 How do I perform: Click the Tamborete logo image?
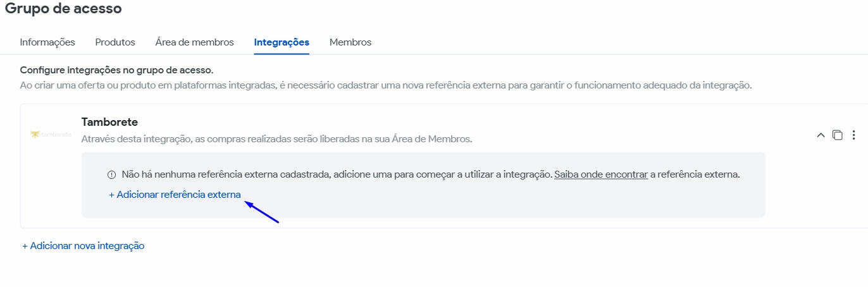(51, 135)
